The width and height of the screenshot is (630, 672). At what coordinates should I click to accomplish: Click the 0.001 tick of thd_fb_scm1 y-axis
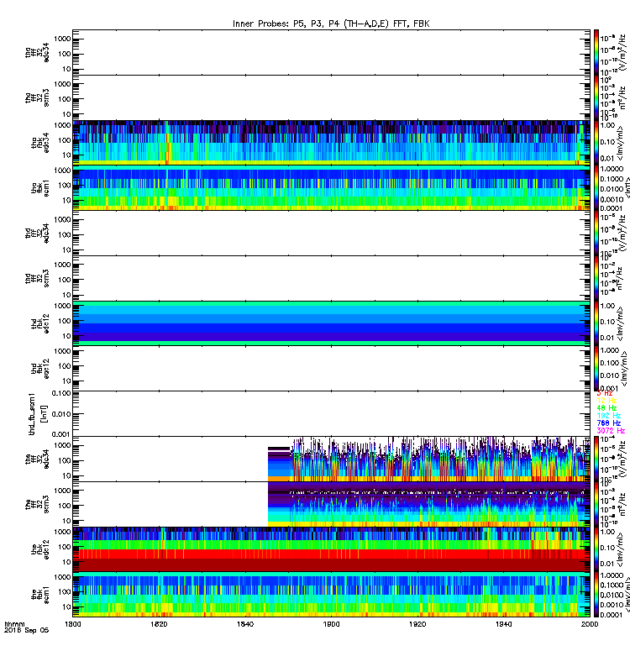[x=60, y=434]
